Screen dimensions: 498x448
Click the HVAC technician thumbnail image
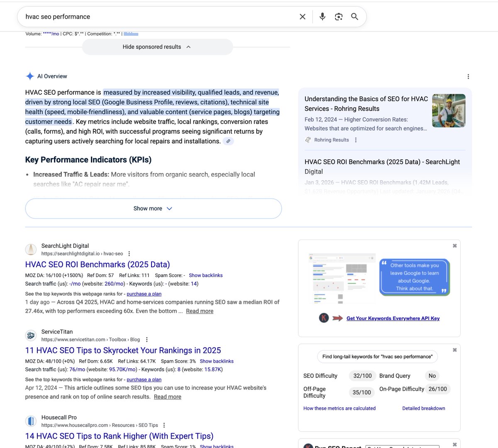(449, 110)
